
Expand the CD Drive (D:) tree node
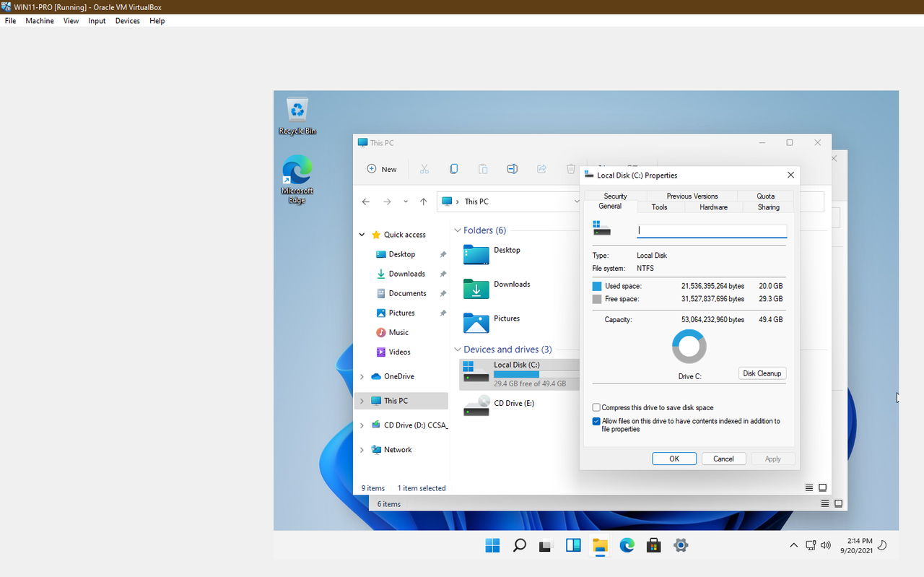tap(362, 425)
